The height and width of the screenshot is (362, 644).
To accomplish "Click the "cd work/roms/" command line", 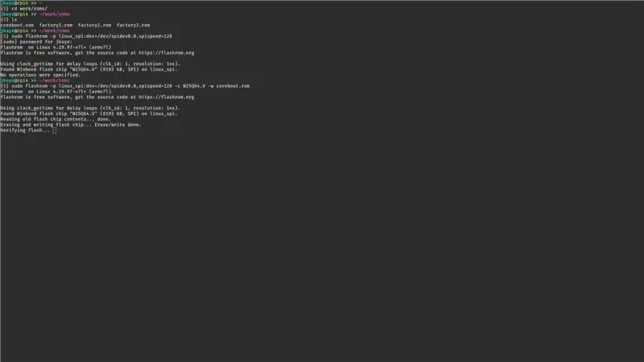I will click(x=24, y=9).
